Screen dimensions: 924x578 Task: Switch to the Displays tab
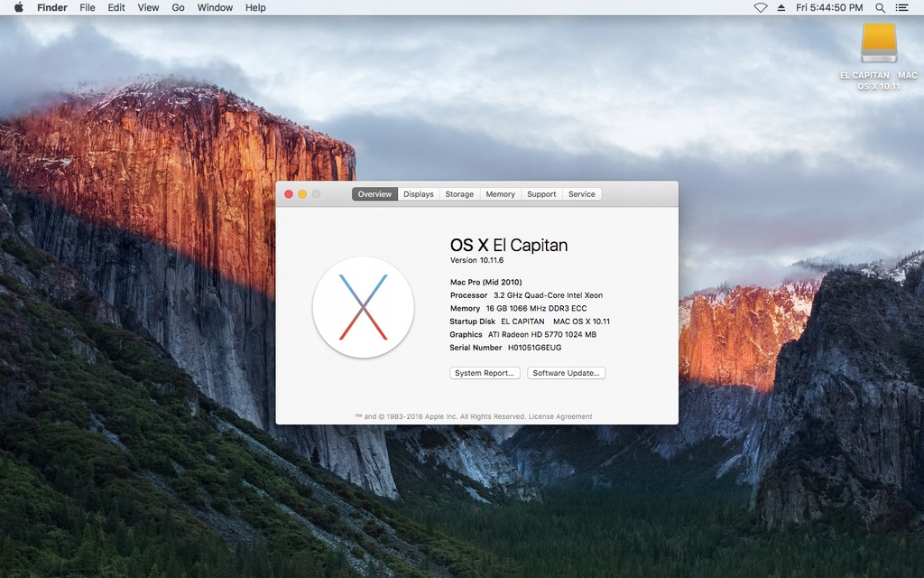click(418, 194)
